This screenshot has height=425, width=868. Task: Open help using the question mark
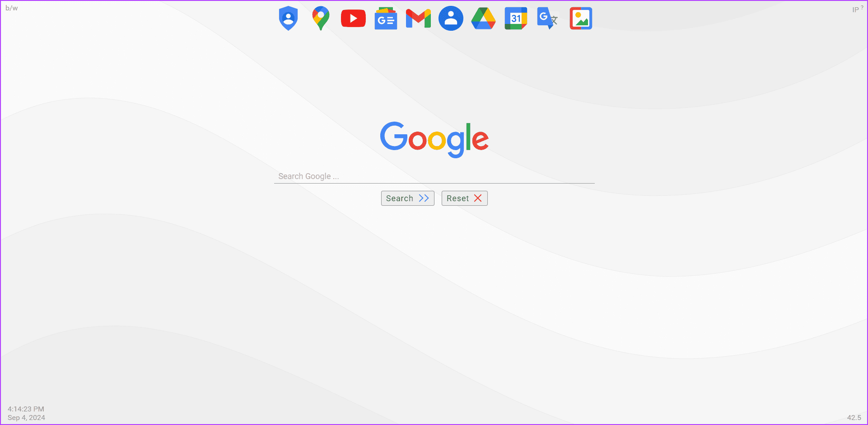point(863,7)
